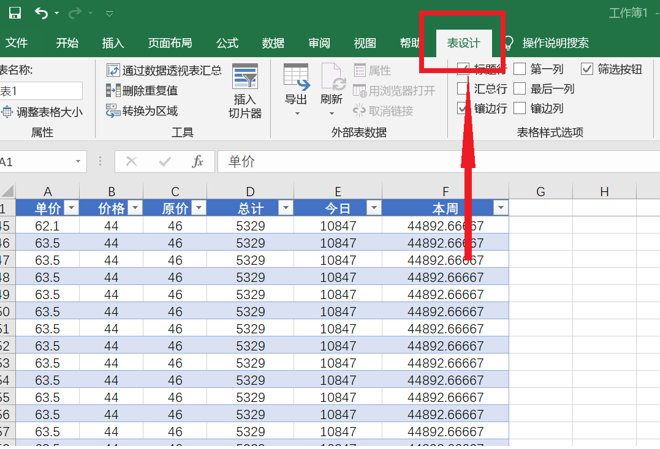The width and height of the screenshot is (660, 449).
Task: Switch to the 开始 ribbon tab
Action: pos(67,43)
